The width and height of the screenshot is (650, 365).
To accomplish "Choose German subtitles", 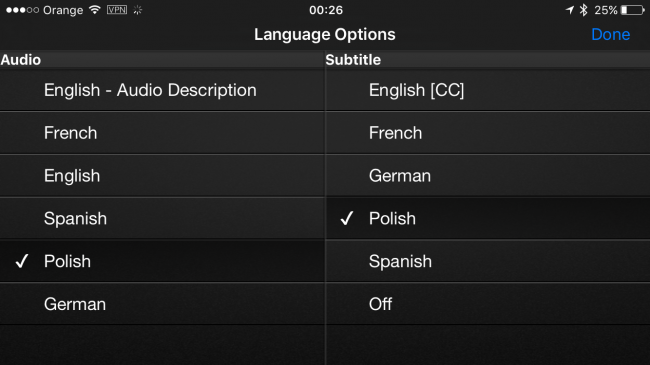I will [488, 176].
